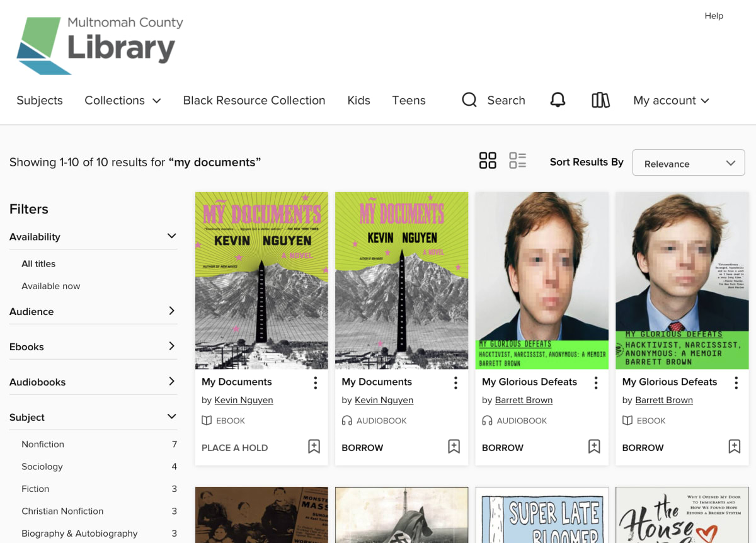Open Barrett Brown author link on audiobook card
The image size is (756, 543).
pyautogui.click(x=524, y=400)
